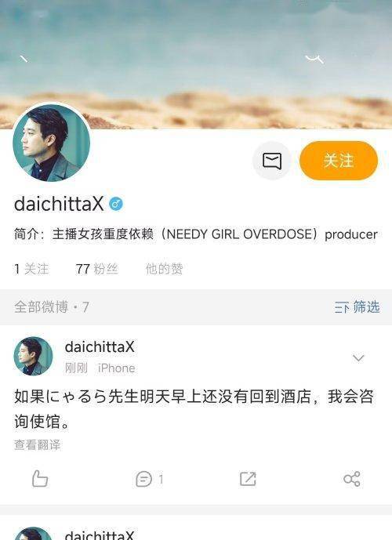Open the 1 关注 following list
Image resolution: width=392 pixels, height=540 pixels.
pos(31,269)
